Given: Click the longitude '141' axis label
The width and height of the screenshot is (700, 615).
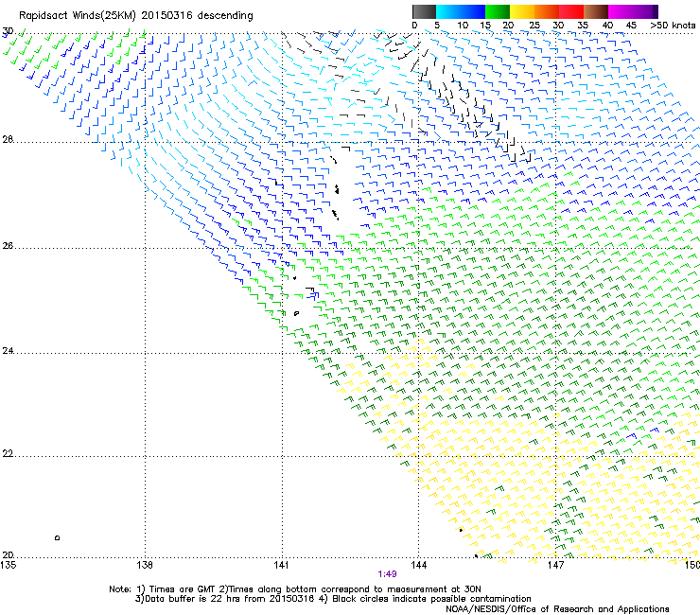Looking at the screenshot, I should pyautogui.click(x=281, y=565).
